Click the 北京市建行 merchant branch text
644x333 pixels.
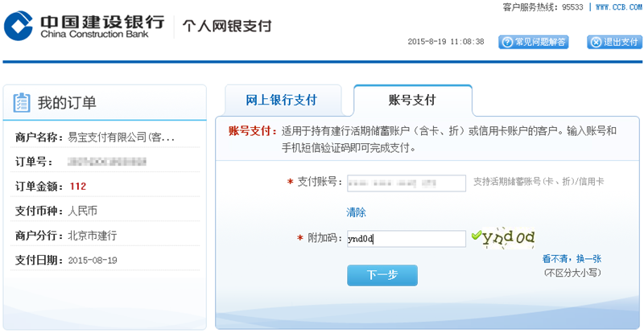(x=93, y=236)
